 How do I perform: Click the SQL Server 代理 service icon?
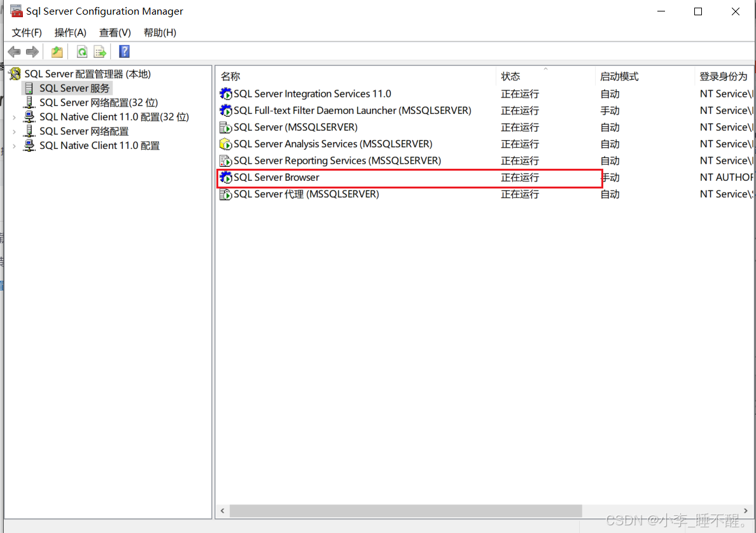[x=226, y=194]
